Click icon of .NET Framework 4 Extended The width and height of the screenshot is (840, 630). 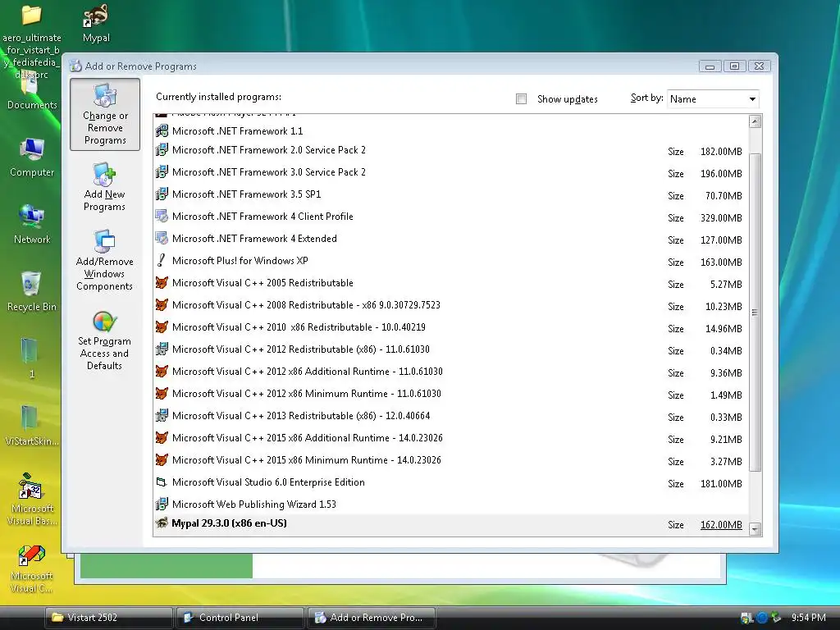pyautogui.click(x=162, y=239)
